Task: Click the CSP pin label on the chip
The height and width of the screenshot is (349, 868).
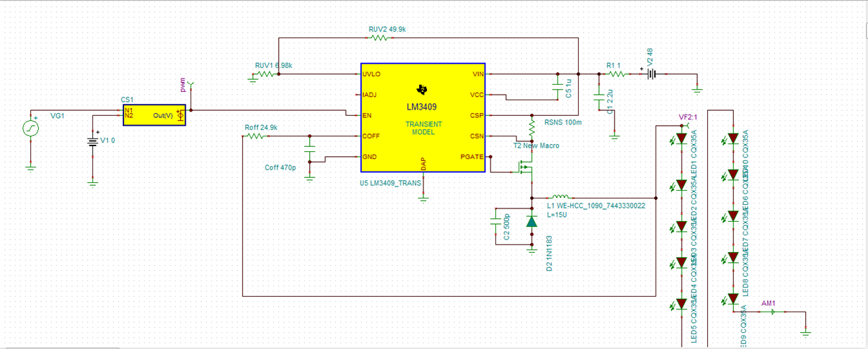Action: (476, 115)
